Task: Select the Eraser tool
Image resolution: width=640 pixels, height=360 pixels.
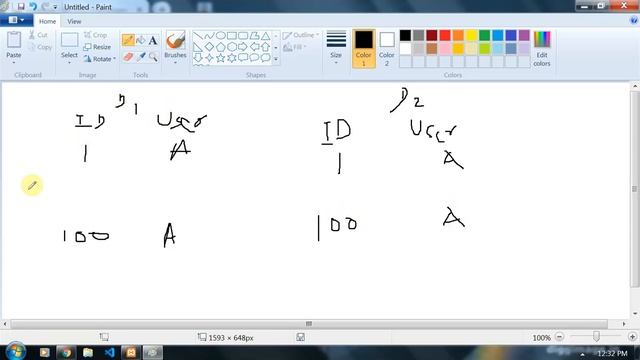Action: point(128,57)
